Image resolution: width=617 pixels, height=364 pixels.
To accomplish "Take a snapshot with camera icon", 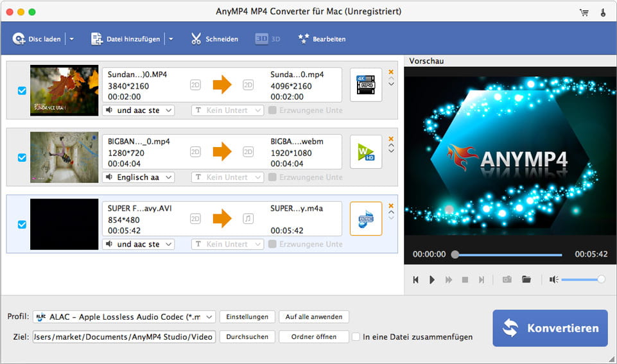I will pyautogui.click(x=507, y=279).
